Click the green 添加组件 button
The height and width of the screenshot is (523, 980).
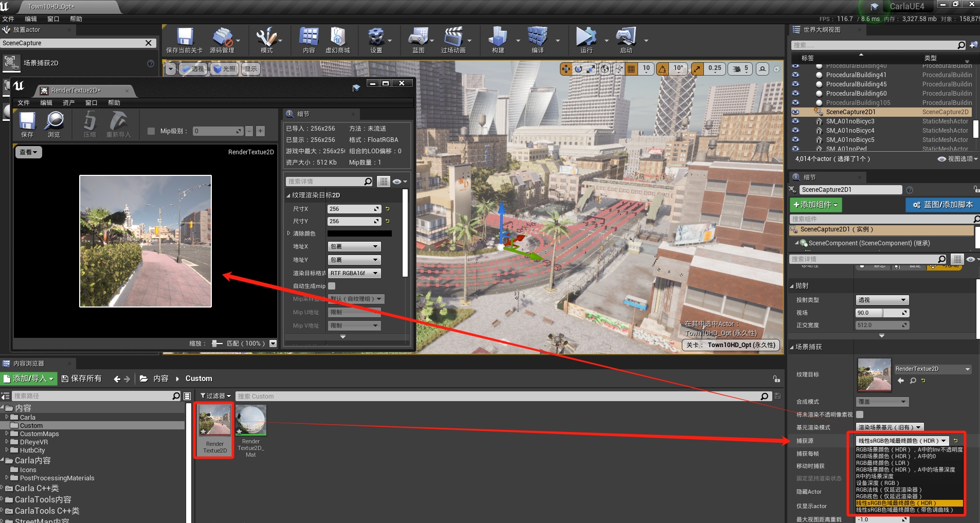(x=815, y=205)
